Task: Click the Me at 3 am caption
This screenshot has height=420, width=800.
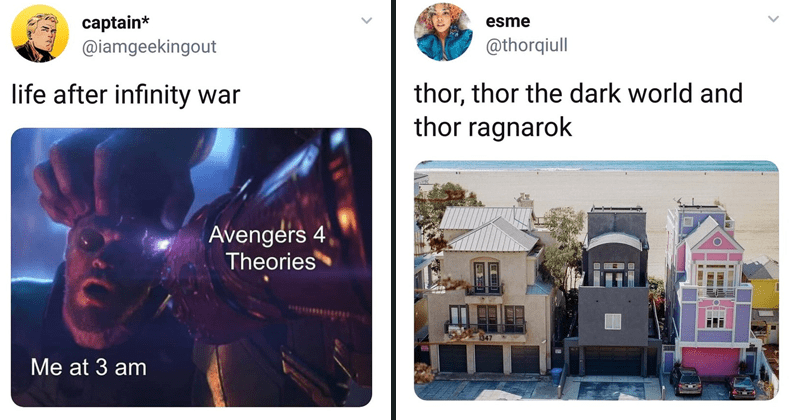Action: click(88, 367)
